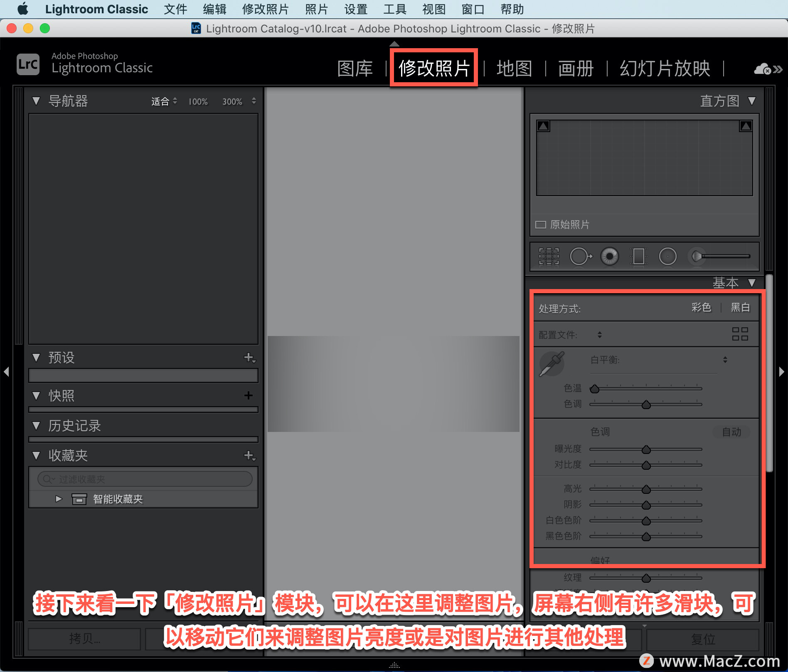Add a new collection with plus icon
788x672 pixels.
click(x=249, y=456)
